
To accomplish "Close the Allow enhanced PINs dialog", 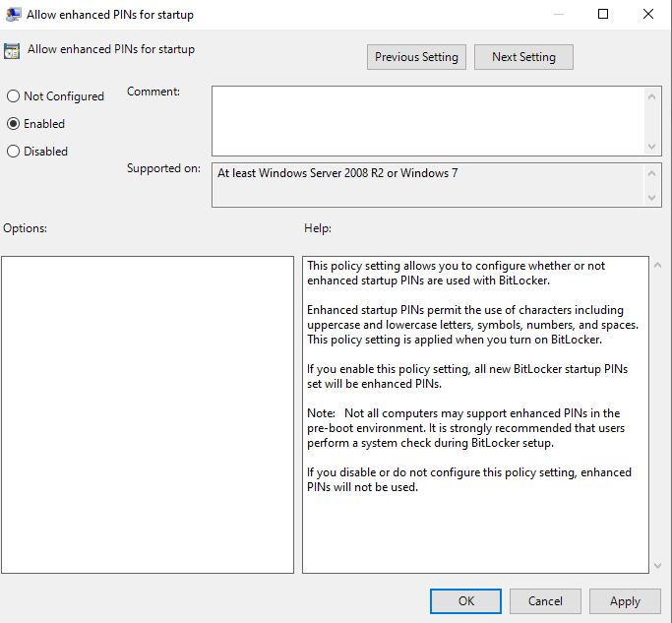I will [x=648, y=14].
